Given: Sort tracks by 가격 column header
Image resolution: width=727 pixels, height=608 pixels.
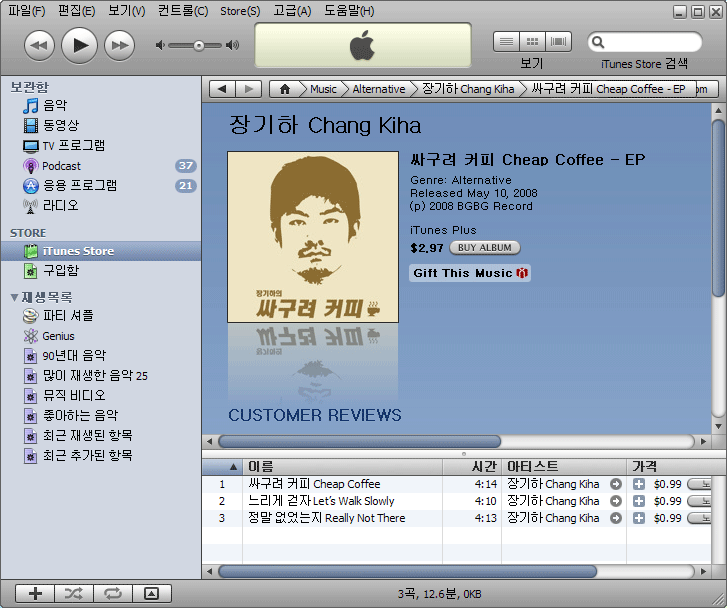Looking at the screenshot, I should pos(669,467).
